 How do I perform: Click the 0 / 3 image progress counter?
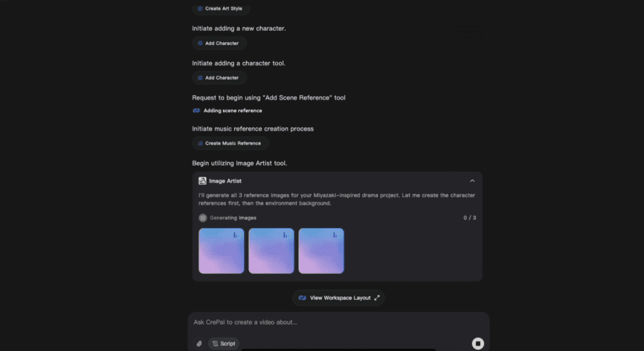pyautogui.click(x=469, y=218)
